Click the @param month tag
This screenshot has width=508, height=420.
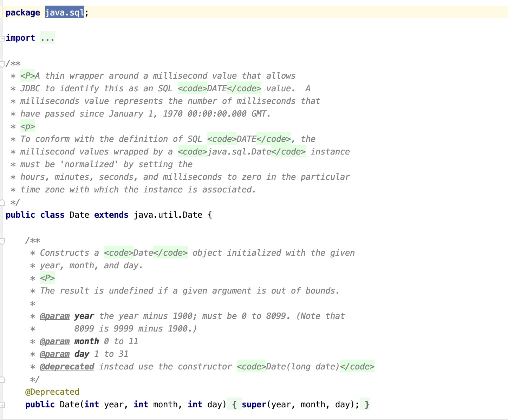point(54,341)
